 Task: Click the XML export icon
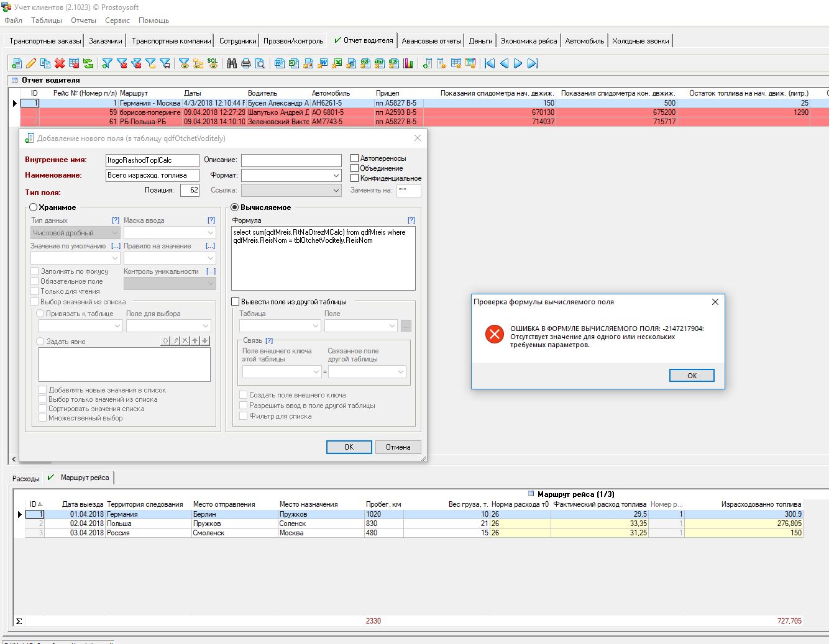(394, 63)
